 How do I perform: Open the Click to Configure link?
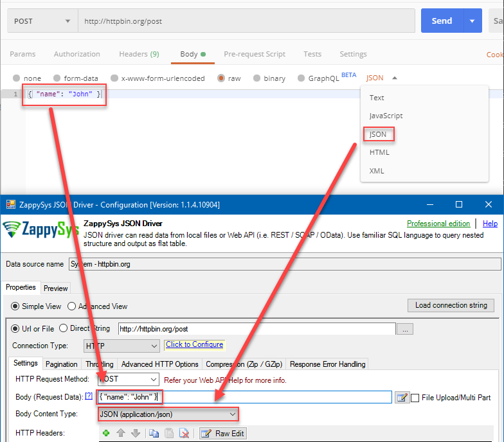click(194, 344)
